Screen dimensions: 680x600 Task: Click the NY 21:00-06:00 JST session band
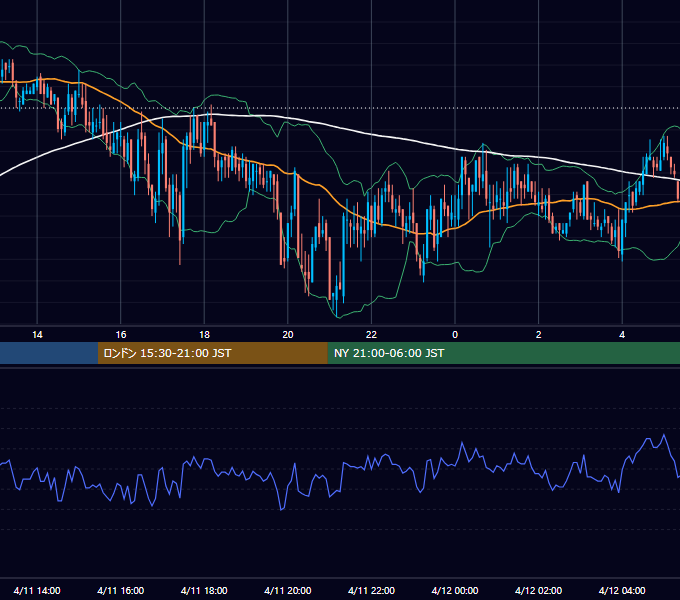point(503,353)
